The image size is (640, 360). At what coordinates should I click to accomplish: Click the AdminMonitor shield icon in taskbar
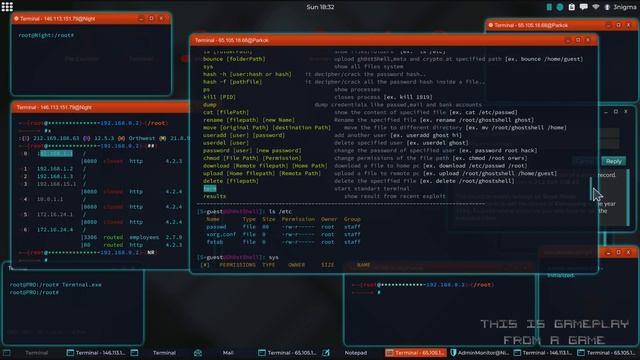(453, 353)
